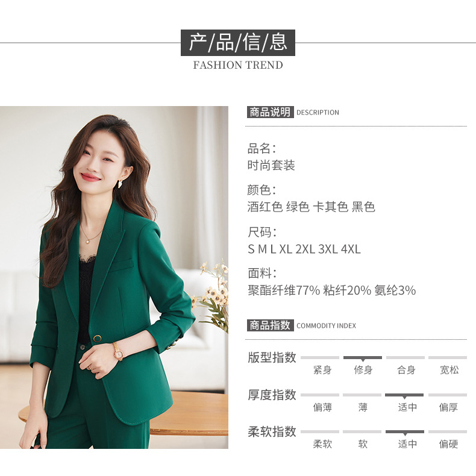This screenshot has height=476, width=476.
Task: Select the 商品指数 section label
Action: tap(270, 325)
